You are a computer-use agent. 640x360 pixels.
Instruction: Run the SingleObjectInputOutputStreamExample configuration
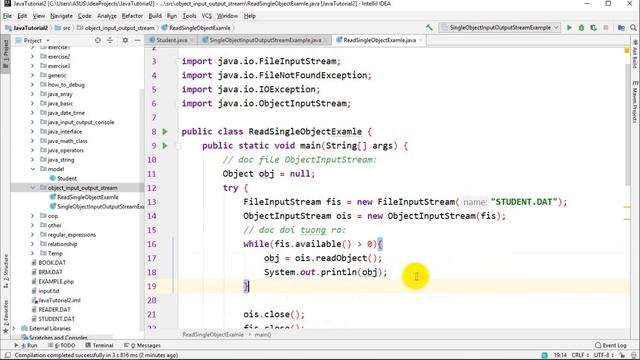[569, 28]
